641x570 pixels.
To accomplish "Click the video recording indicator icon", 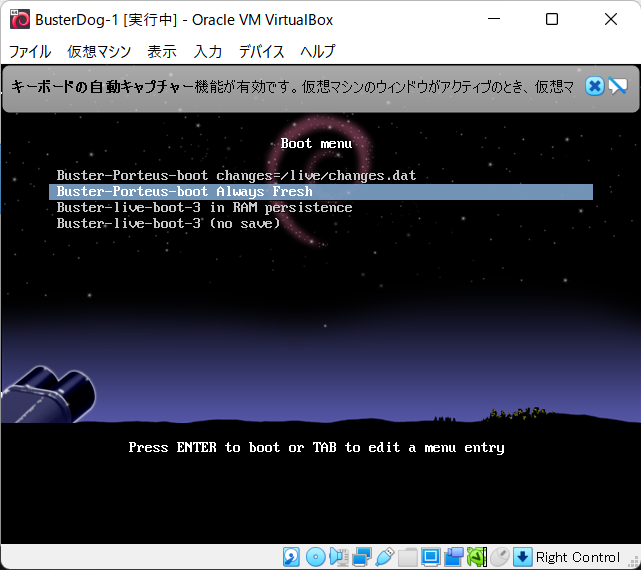I will (x=454, y=557).
